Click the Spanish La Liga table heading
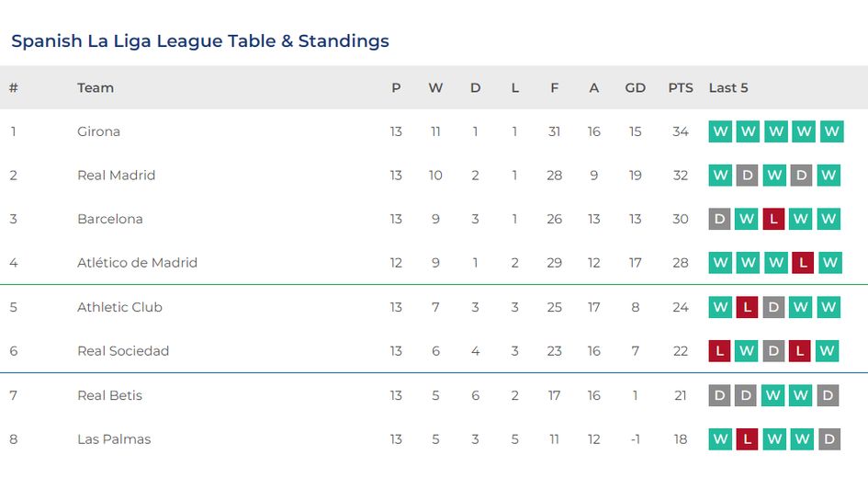 pyautogui.click(x=200, y=41)
